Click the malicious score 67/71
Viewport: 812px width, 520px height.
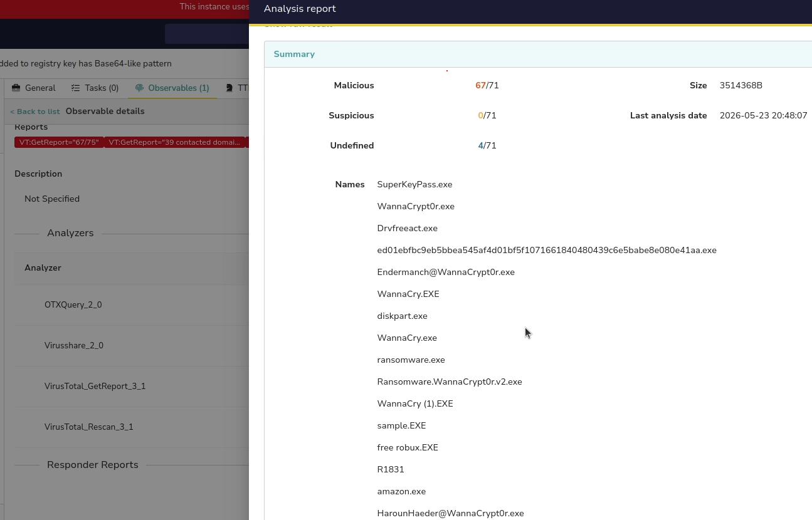pos(487,85)
